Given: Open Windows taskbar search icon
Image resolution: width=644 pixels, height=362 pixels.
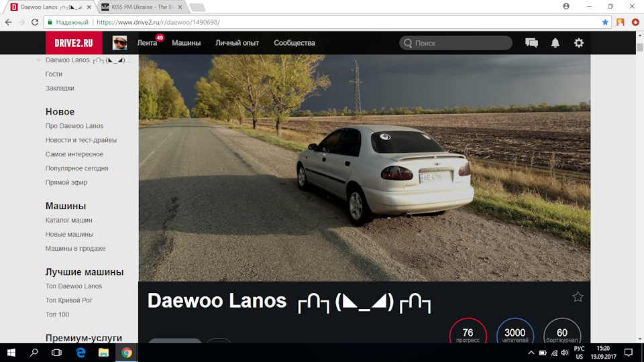Looking at the screenshot, I should (x=34, y=353).
